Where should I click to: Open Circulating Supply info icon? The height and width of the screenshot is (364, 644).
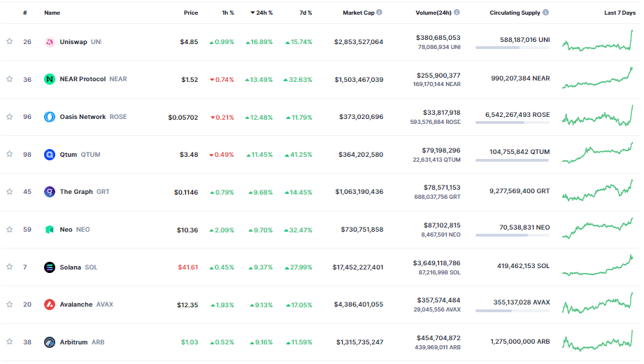pos(546,13)
